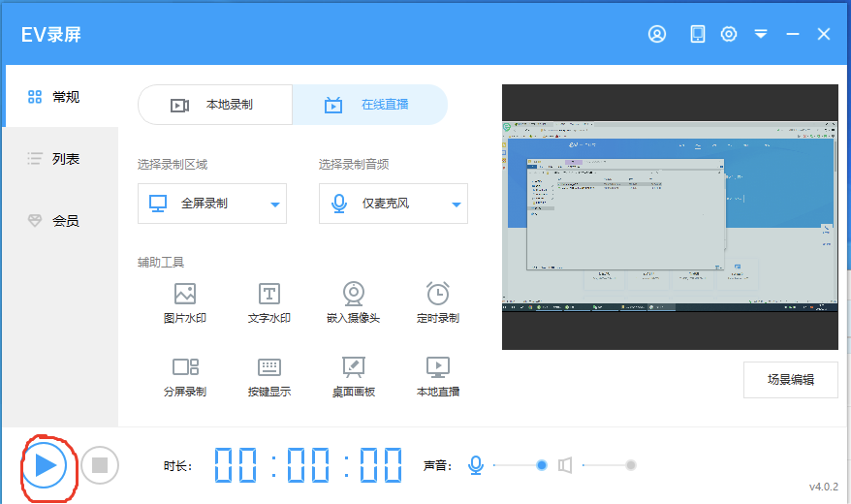The width and height of the screenshot is (851, 504).
Task: Stop recording with the square stop button
Action: (100, 465)
